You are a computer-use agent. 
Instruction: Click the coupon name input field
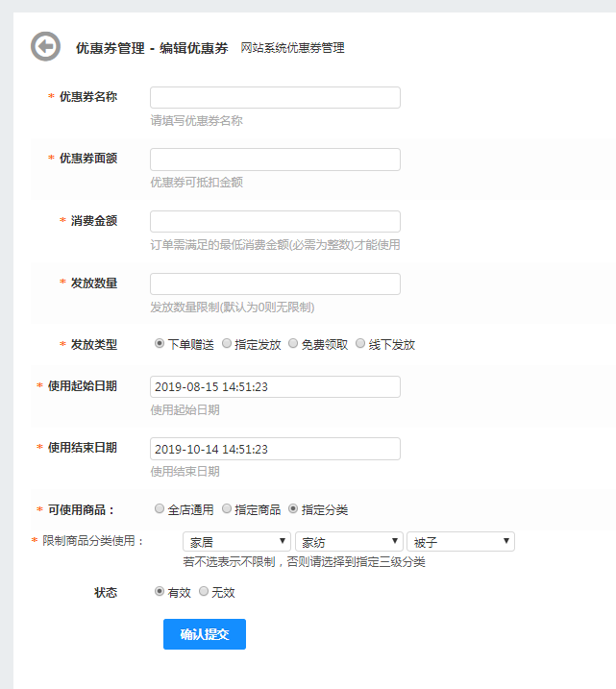[x=275, y=97]
